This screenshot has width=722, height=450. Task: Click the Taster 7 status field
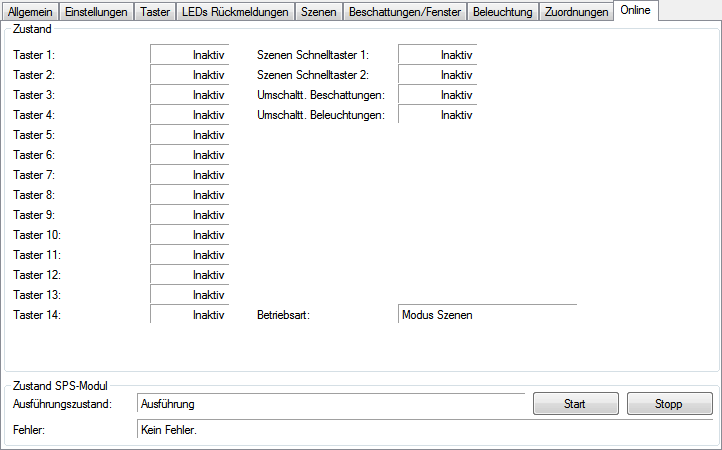click(190, 175)
